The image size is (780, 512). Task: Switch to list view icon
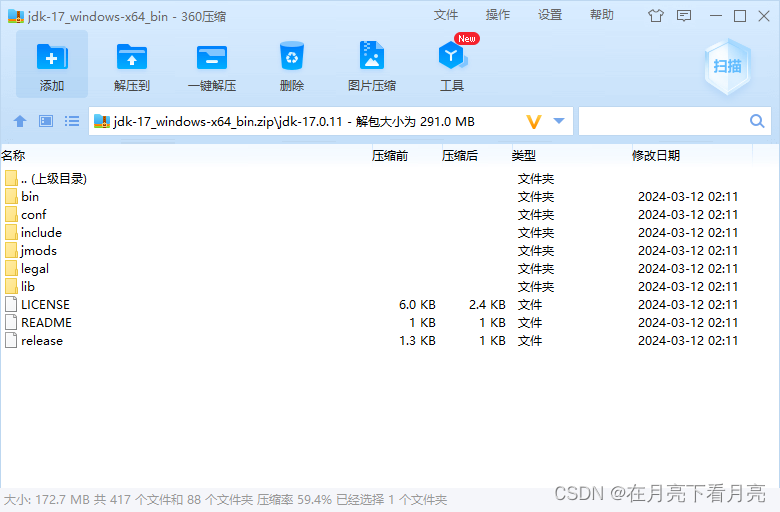(x=72, y=121)
